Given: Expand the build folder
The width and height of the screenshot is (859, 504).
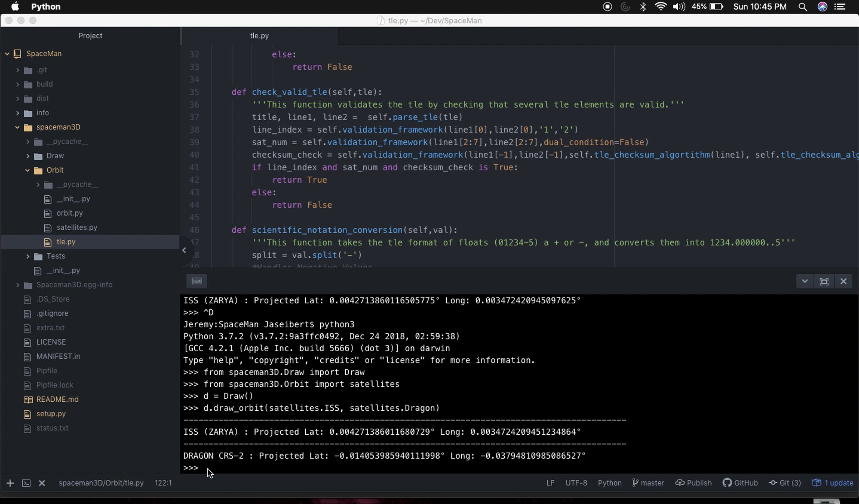Looking at the screenshot, I should pyautogui.click(x=18, y=84).
